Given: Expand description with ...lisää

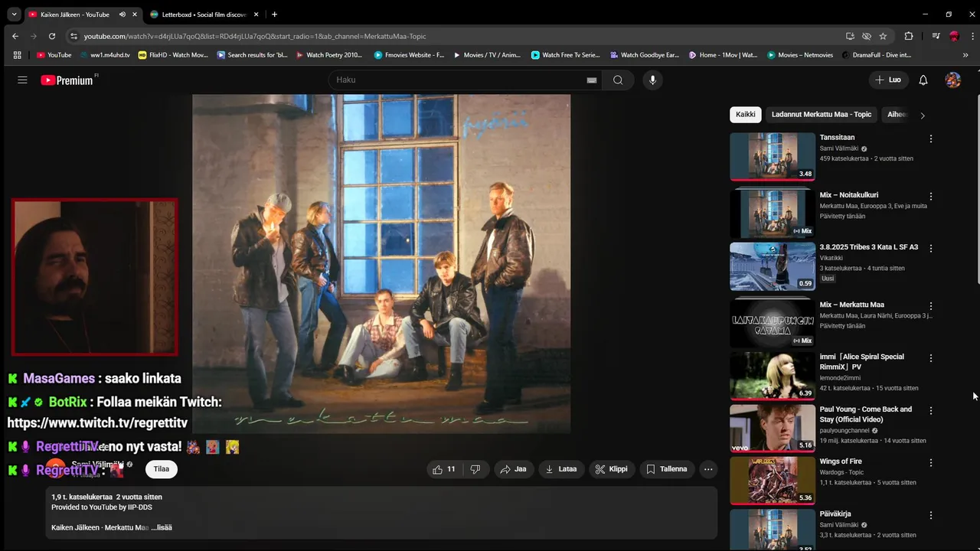Looking at the screenshot, I should click(162, 527).
